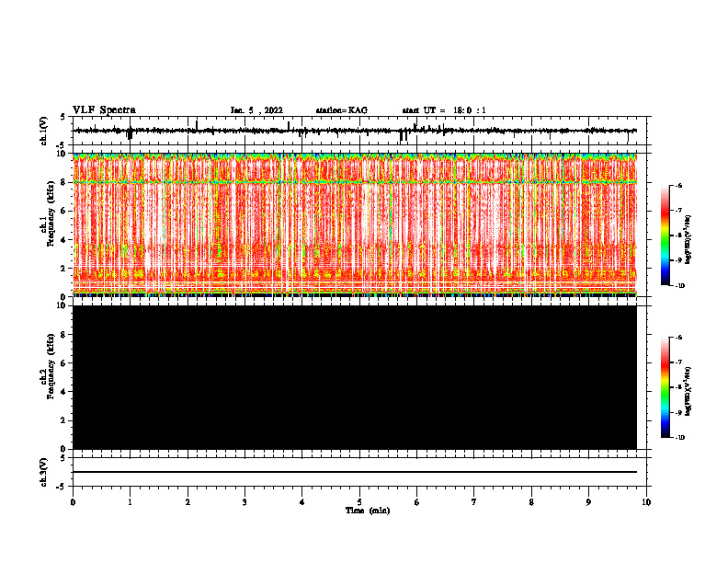This screenshot has width=728, height=563.
Task: Click the x-axis tick label "10" on the time axis
Action: click(646, 502)
